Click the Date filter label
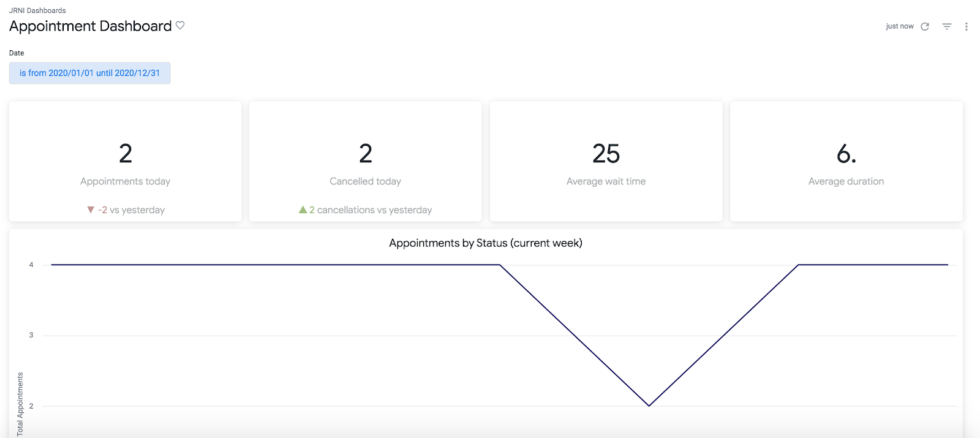 click(x=17, y=53)
